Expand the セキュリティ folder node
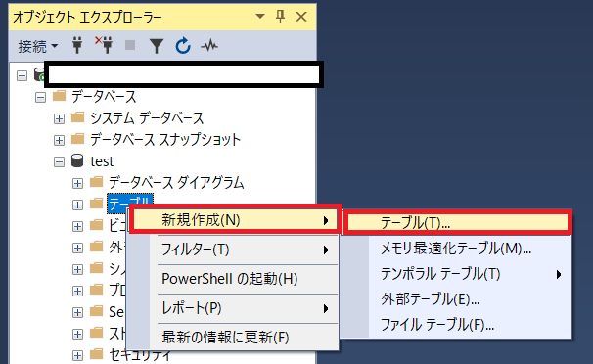Screen dimensions: 593x364 point(77,355)
